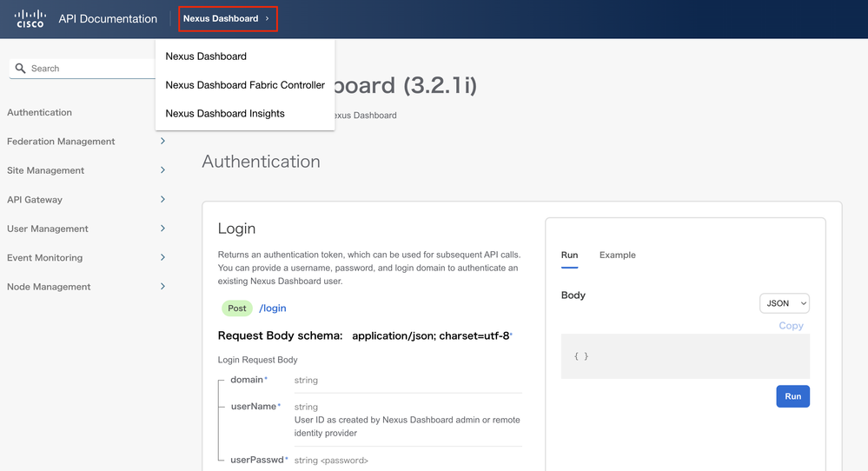Open the JSON format dropdown

(785, 303)
